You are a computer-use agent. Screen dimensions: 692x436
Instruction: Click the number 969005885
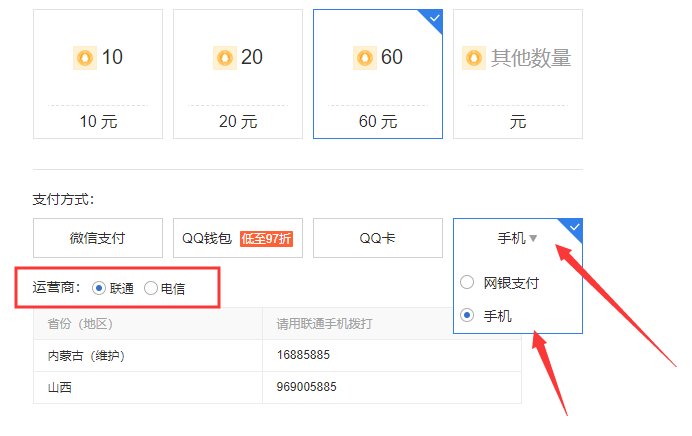click(x=306, y=387)
